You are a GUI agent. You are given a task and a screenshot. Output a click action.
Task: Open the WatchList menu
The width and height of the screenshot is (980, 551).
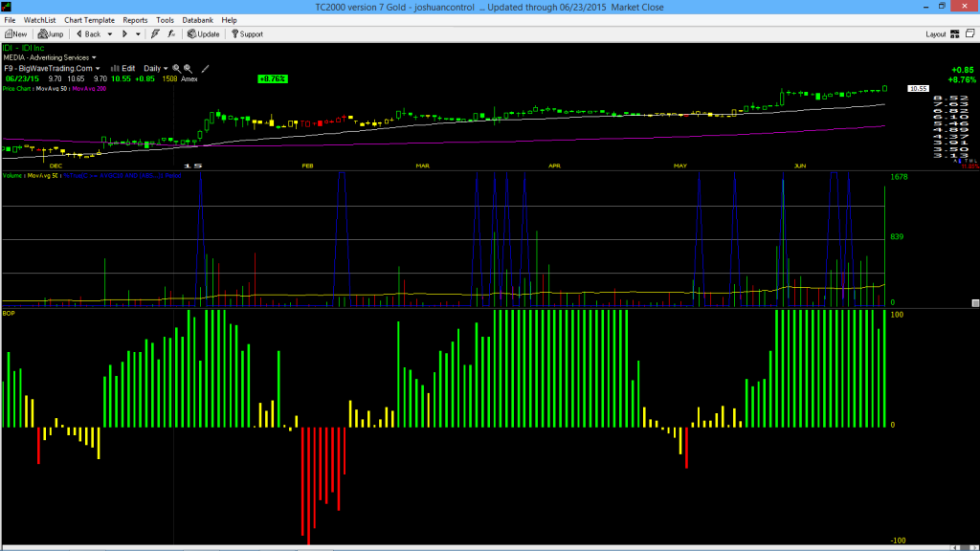[x=39, y=20]
